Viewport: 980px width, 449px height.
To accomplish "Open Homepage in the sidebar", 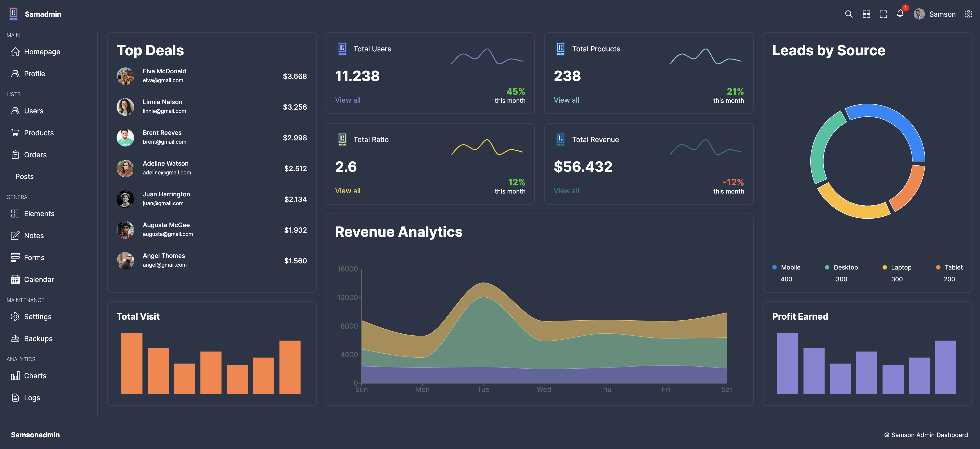I will click(42, 52).
